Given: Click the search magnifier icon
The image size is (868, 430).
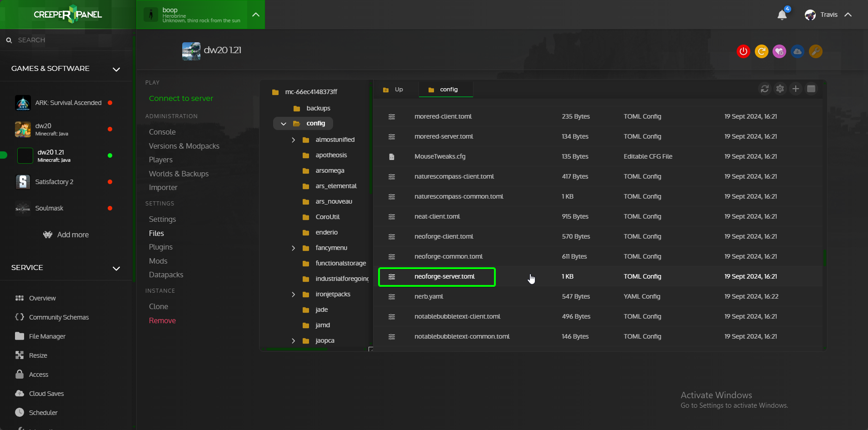Looking at the screenshot, I should (x=9, y=40).
